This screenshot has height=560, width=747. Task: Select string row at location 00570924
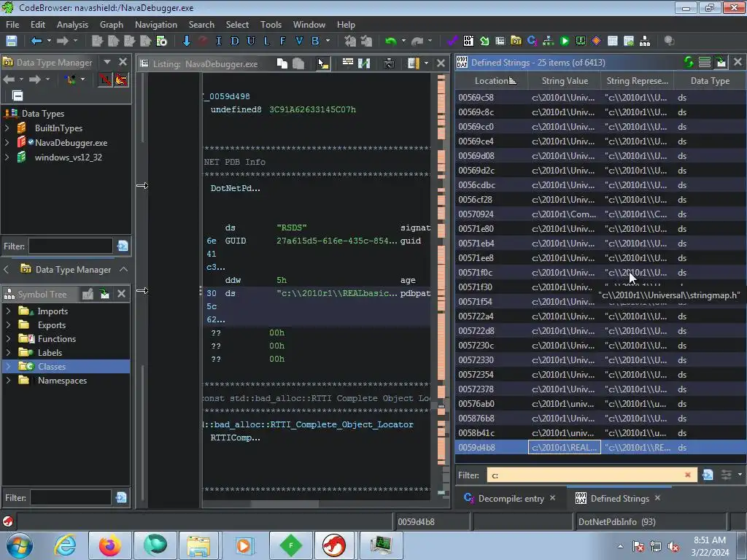pos(600,214)
